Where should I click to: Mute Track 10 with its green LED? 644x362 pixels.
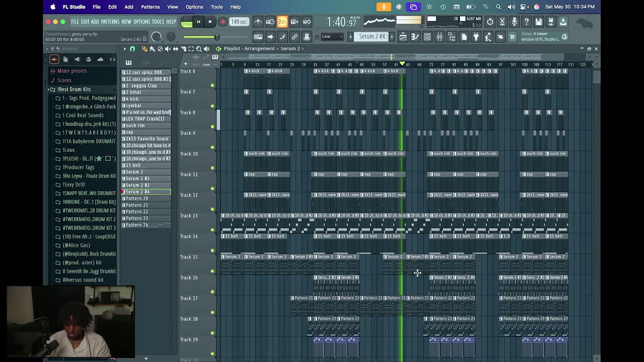pos(212,168)
